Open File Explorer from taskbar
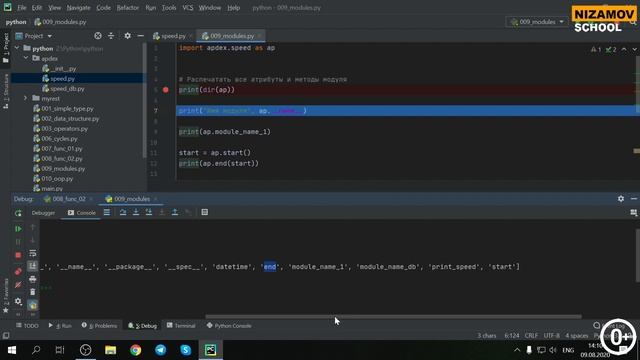The width and height of the screenshot is (640, 360). [x=111, y=350]
